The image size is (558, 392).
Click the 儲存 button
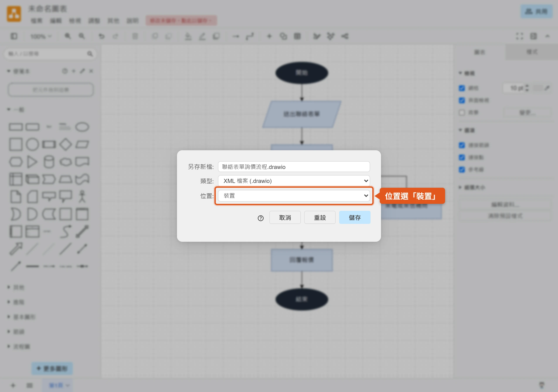(355, 217)
